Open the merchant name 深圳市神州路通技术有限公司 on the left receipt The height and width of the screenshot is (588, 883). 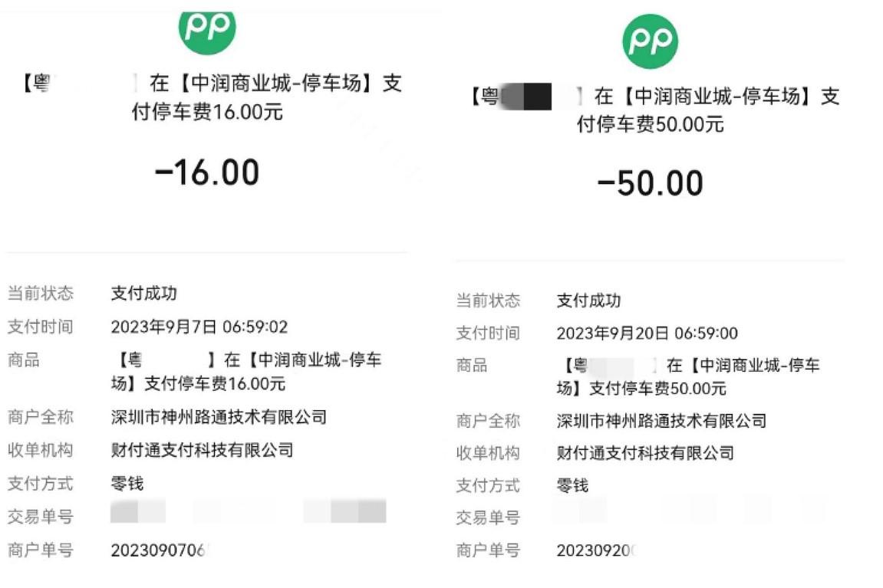click(x=219, y=417)
